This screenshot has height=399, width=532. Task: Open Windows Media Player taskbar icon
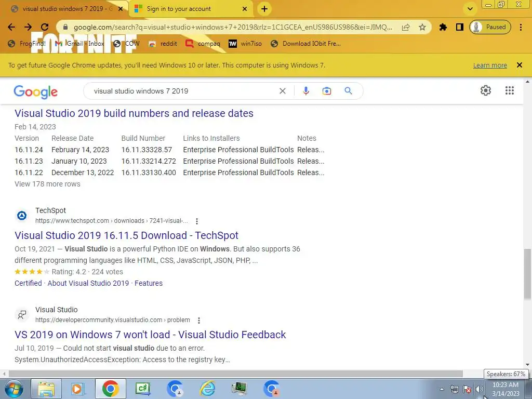78,389
